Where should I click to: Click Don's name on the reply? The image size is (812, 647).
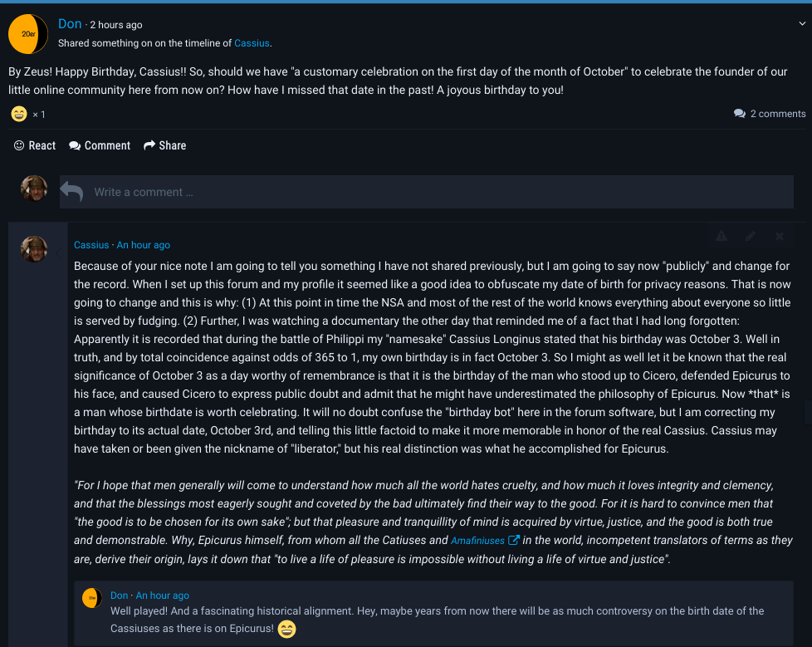pyautogui.click(x=120, y=596)
